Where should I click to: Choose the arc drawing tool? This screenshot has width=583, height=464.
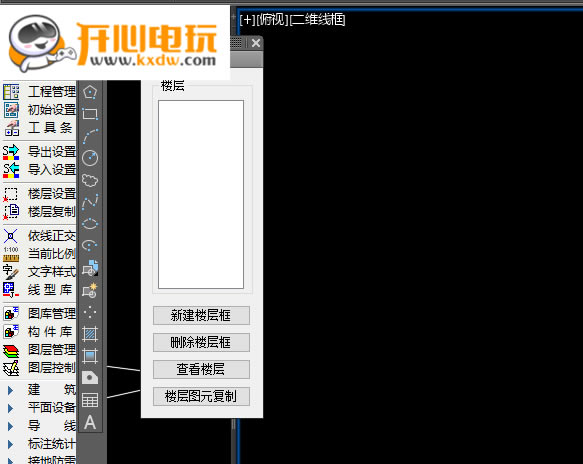click(90, 136)
